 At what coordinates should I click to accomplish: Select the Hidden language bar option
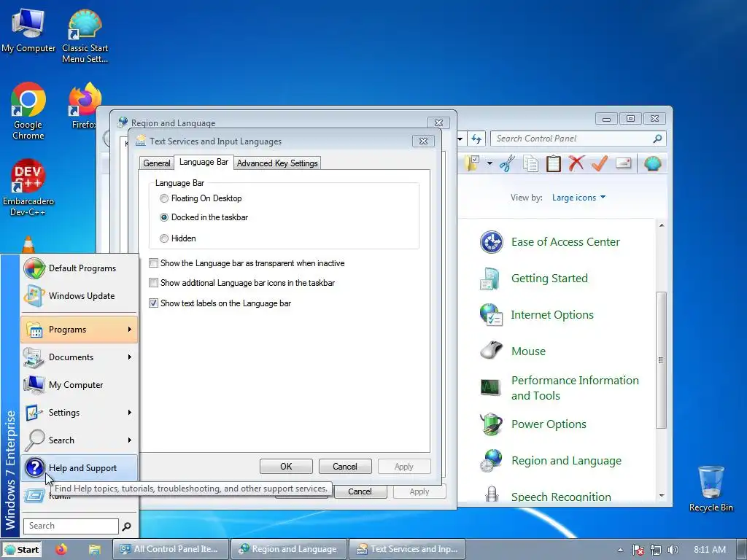pyautogui.click(x=164, y=238)
